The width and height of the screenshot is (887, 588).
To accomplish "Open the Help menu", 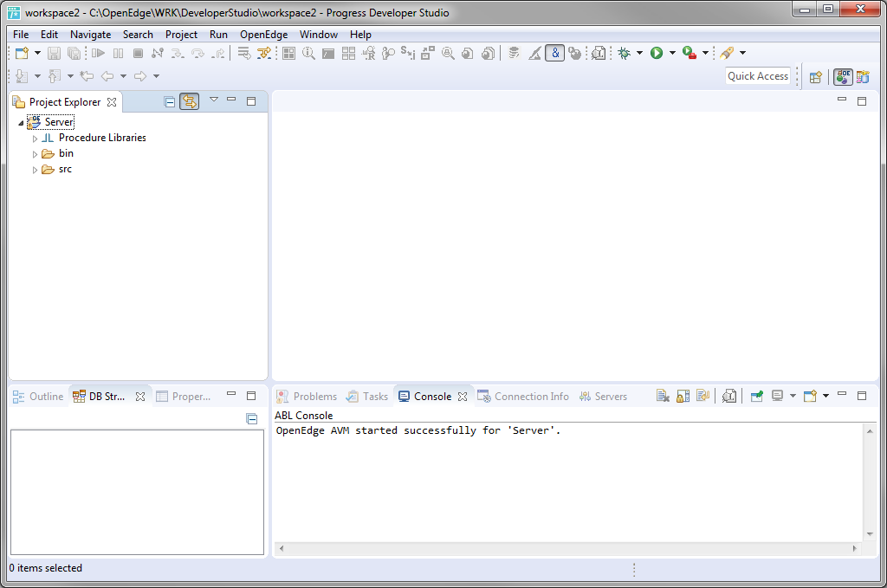I will (x=360, y=35).
